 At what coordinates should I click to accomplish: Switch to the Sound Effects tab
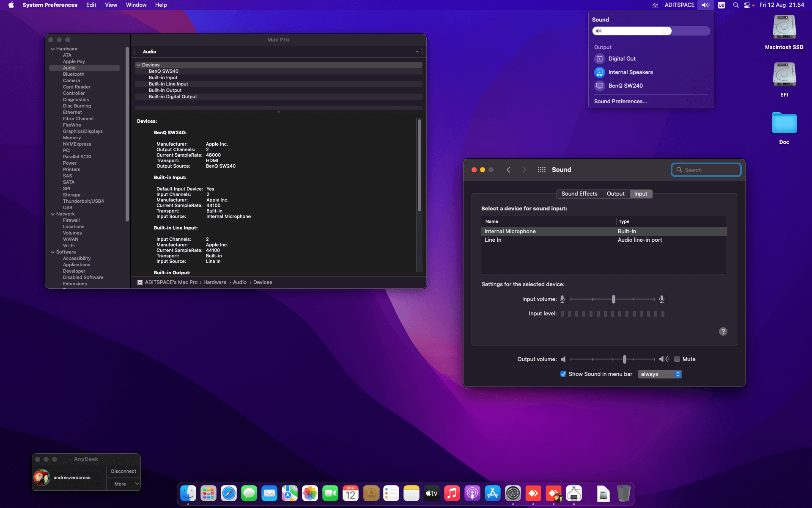click(579, 194)
